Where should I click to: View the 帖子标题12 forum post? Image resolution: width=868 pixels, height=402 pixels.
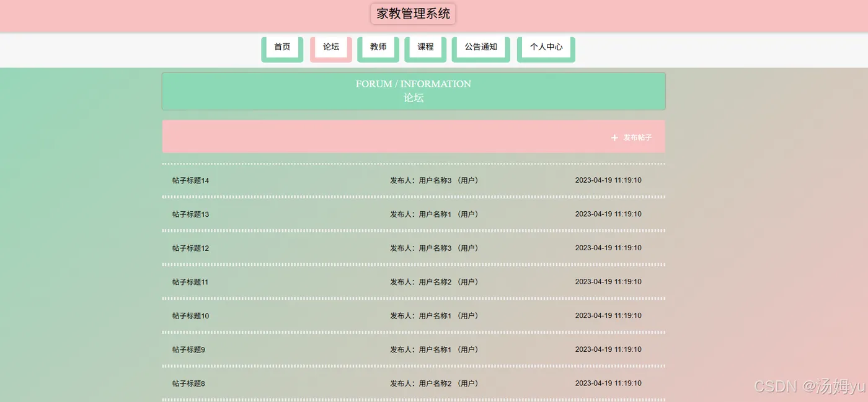pos(191,248)
